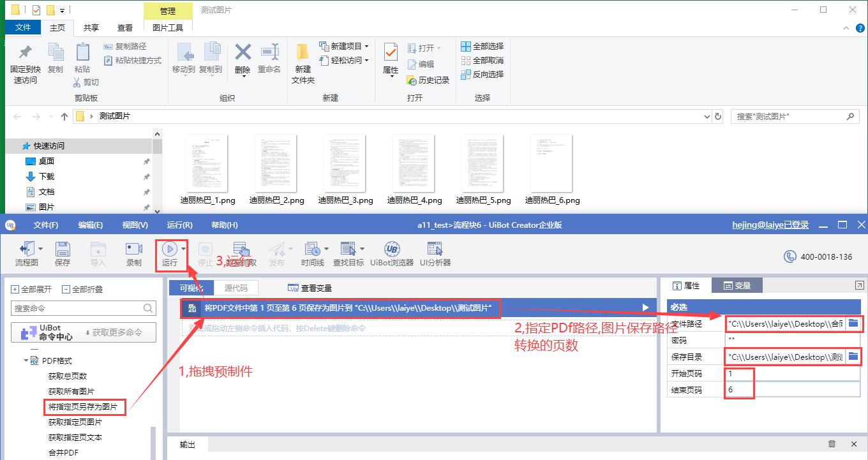Select command 将指定页另存为图片

(83, 406)
